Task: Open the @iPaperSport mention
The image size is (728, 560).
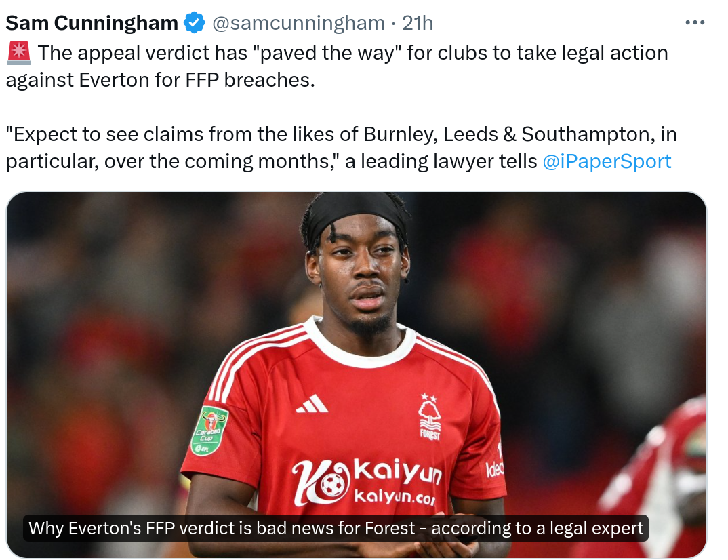Action: [607, 161]
